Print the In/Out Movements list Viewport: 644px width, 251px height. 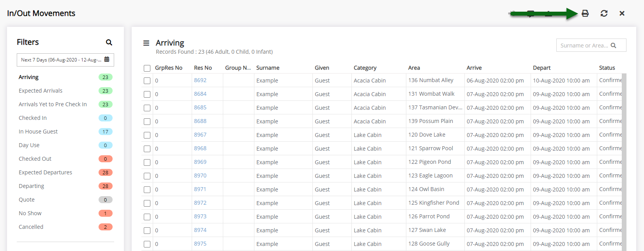(x=585, y=13)
